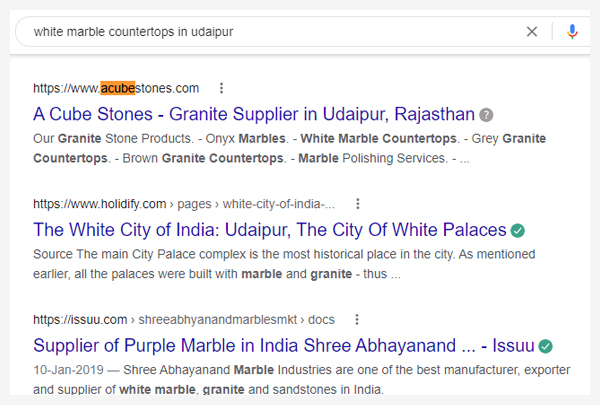Open The White City of India result
This screenshot has height=405, width=600.
pos(270,230)
